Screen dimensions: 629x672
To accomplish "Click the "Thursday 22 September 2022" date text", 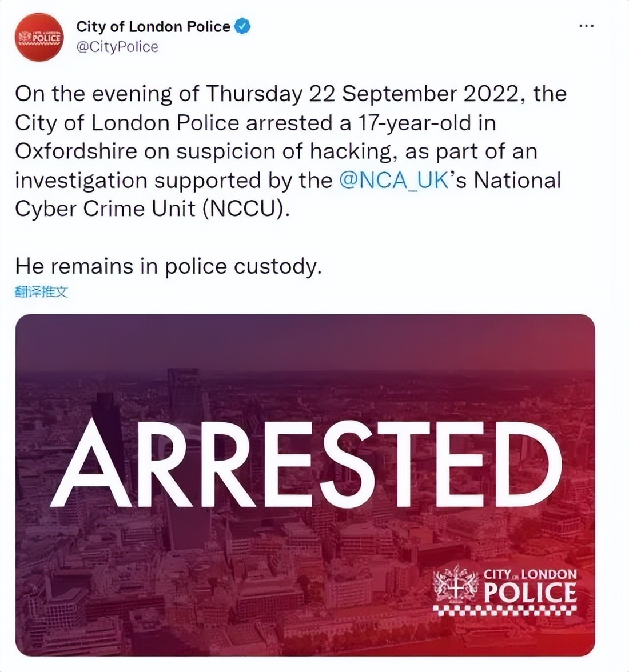I will pos(365,94).
